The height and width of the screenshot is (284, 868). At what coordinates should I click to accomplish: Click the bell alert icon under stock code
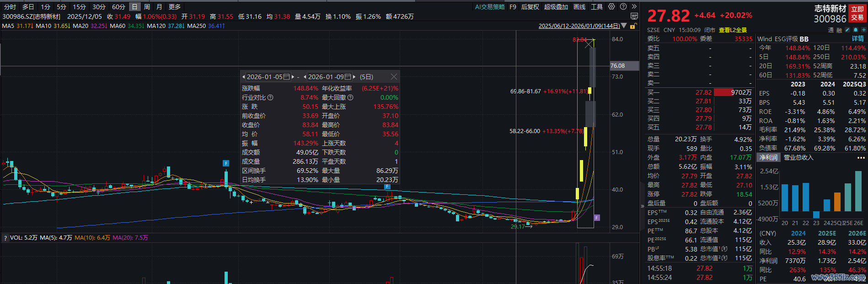855,30
